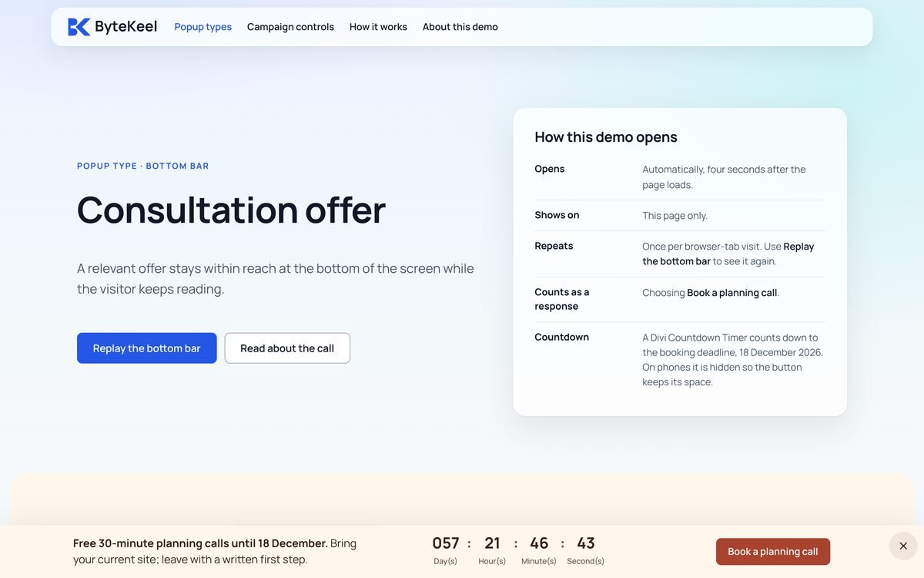Click the 057 days countdown value

point(446,543)
